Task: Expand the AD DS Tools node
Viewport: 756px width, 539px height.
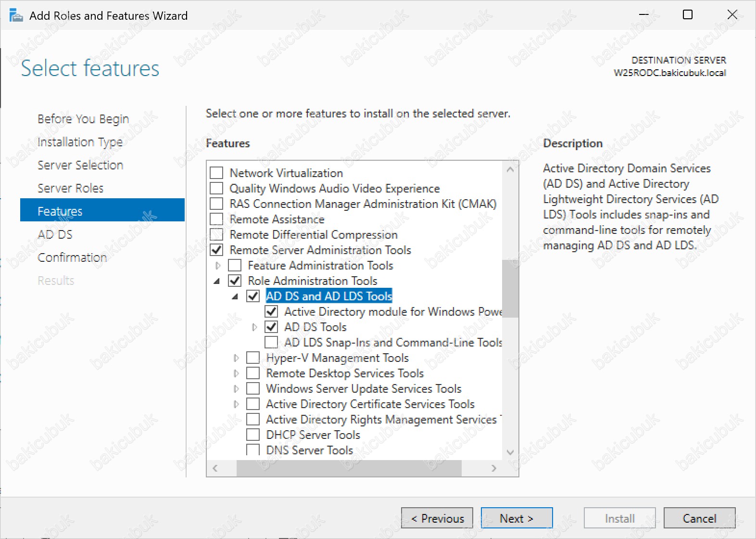Action: point(254,327)
